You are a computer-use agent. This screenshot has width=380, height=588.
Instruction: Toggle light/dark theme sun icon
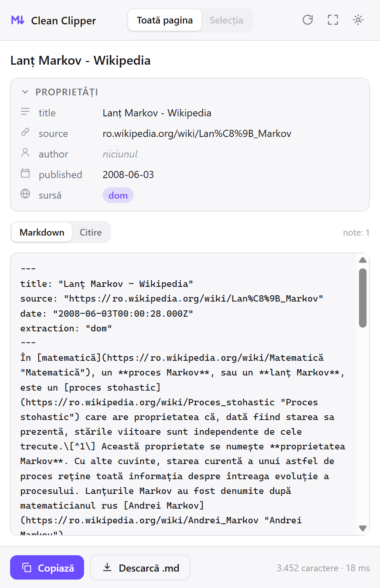click(x=358, y=20)
